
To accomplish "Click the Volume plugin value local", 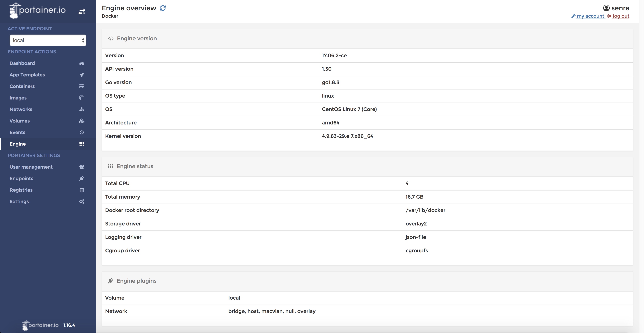I will (x=234, y=298).
